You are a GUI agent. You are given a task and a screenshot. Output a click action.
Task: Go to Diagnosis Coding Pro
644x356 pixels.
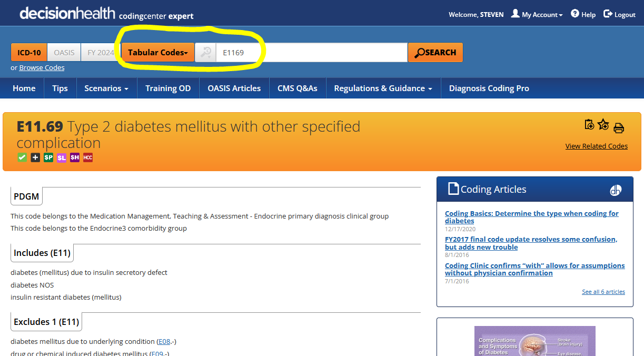[x=489, y=88]
